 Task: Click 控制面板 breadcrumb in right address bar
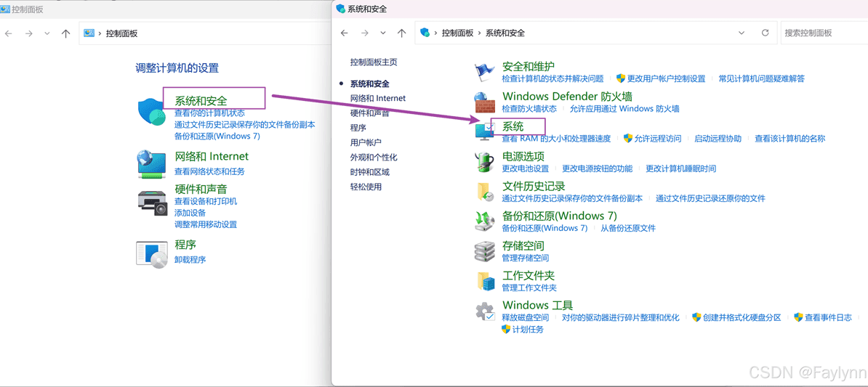457,33
